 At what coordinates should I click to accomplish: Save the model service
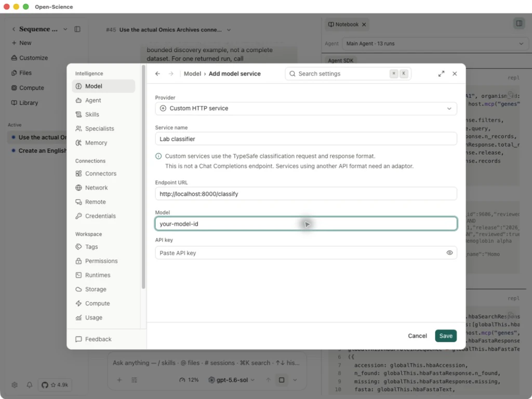[x=446, y=336]
